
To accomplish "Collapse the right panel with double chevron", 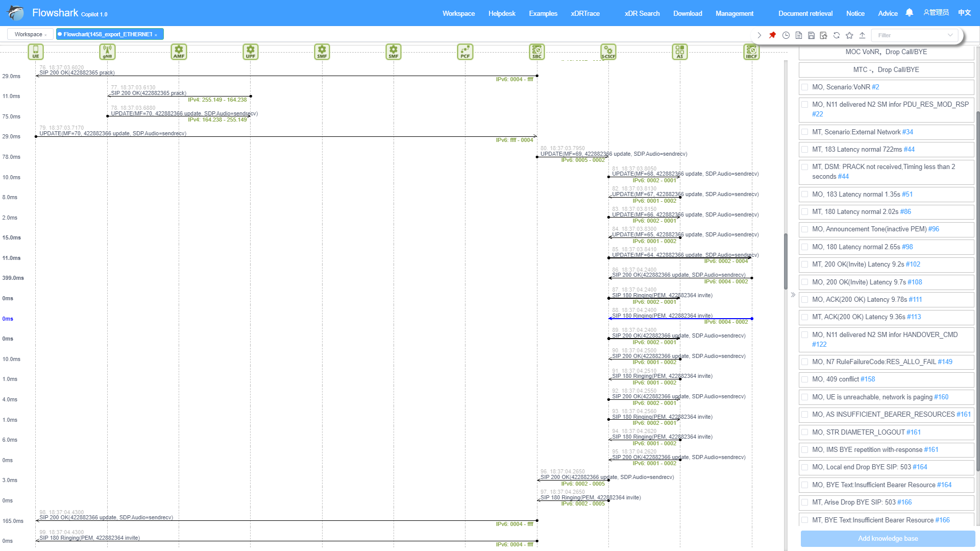I will [x=793, y=295].
